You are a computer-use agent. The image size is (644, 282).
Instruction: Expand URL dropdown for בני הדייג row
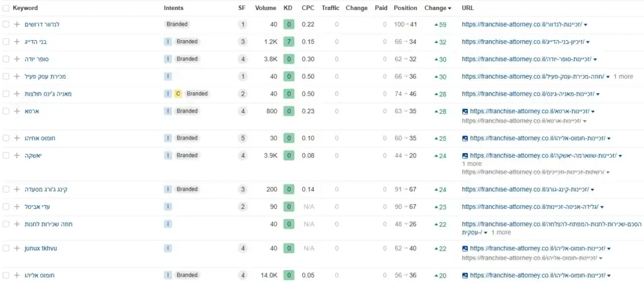(588, 42)
